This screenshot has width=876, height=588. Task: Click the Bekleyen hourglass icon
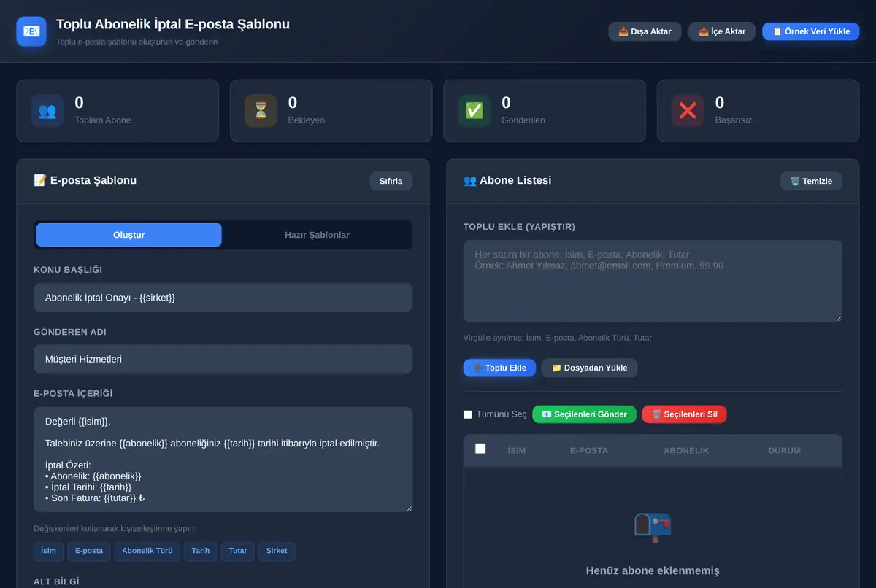[261, 111]
